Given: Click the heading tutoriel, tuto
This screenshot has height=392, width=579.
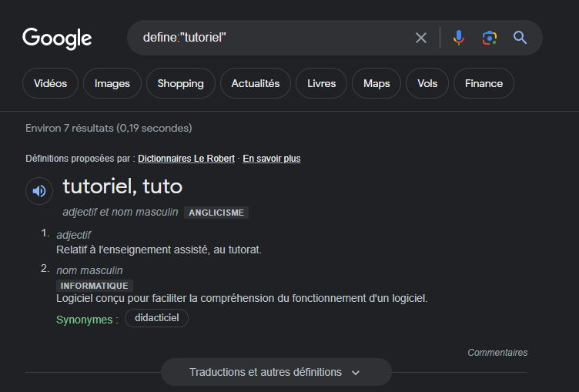Looking at the screenshot, I should coord(122,186).
